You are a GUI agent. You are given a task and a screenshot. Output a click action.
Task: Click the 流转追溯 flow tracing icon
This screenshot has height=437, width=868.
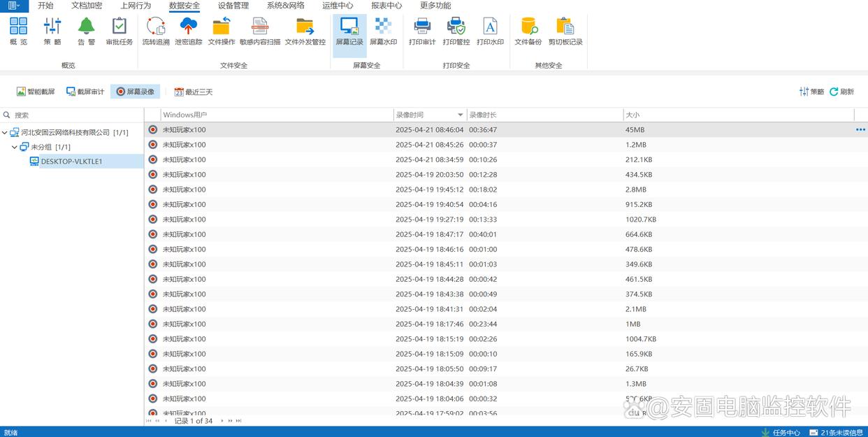(x=155, y=32)
